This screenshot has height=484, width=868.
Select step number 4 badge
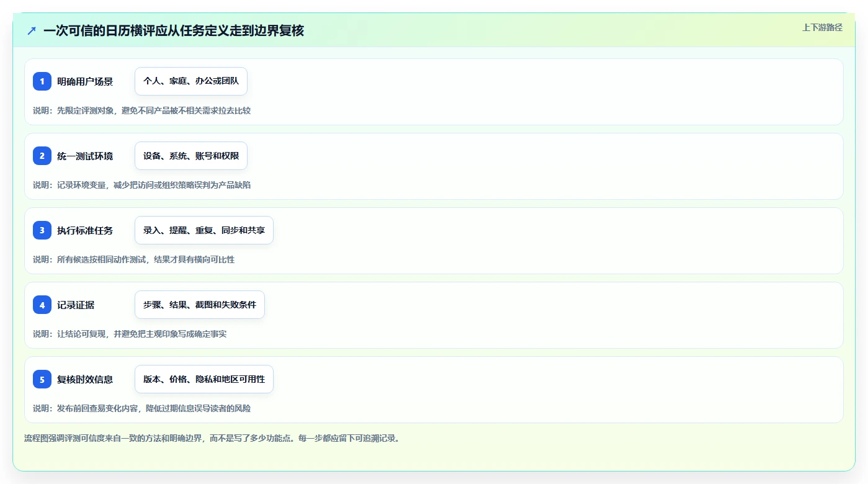42,305
